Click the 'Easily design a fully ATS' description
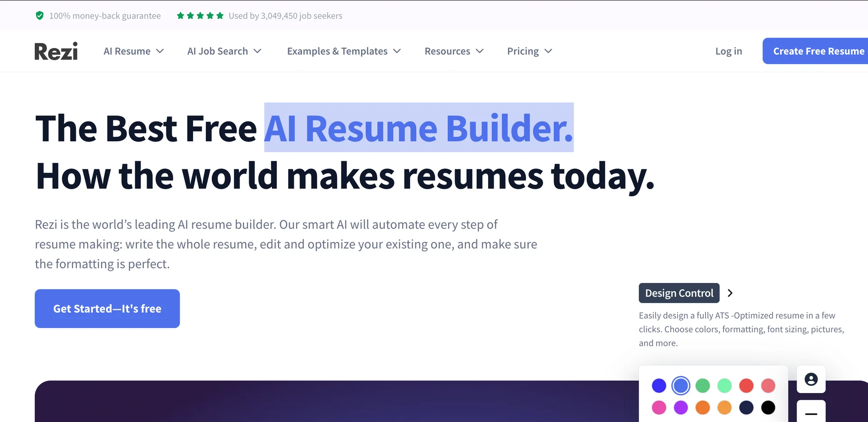Viewport: 868px width, 422px height. point(741,329)
